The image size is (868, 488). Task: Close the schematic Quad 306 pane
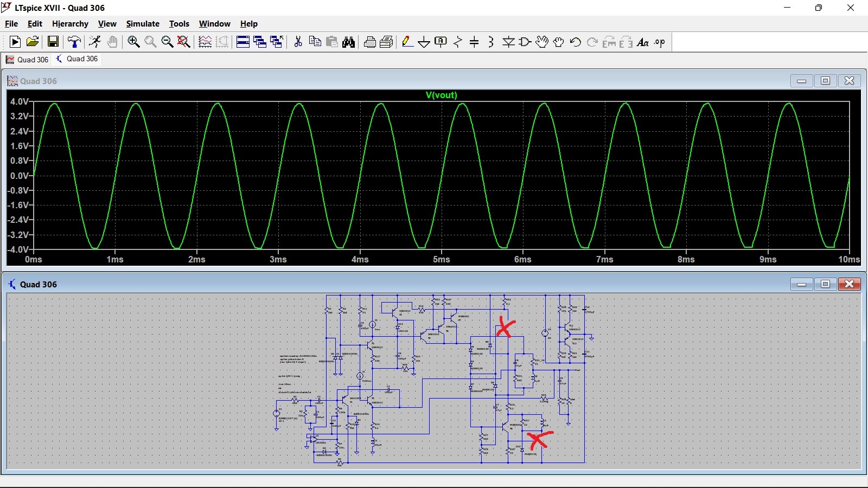coord(850,284)
